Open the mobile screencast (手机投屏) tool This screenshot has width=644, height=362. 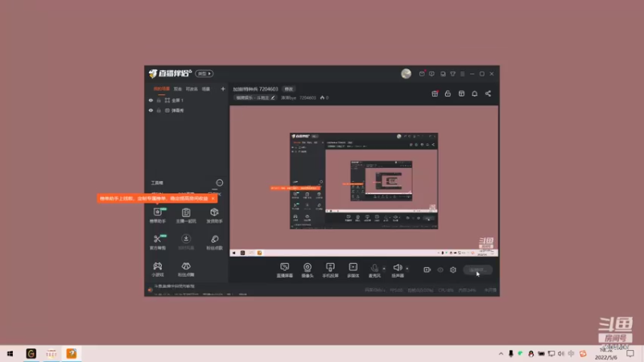(330, 270)
